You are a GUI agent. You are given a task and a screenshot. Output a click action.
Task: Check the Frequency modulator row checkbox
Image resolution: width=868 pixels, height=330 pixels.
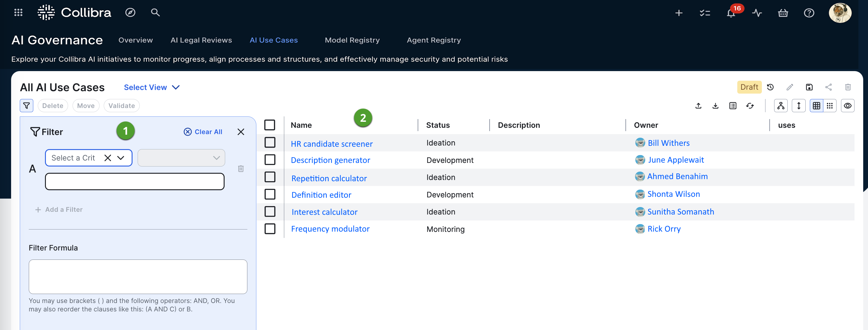tap(270, 229)
